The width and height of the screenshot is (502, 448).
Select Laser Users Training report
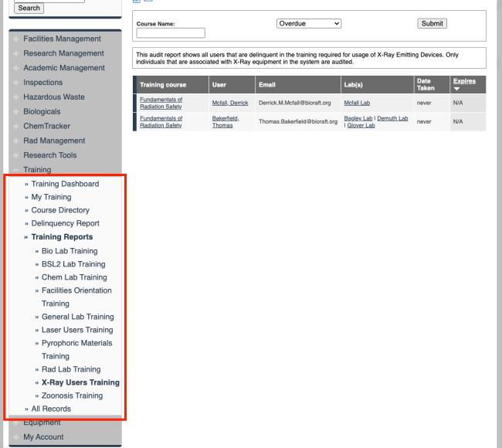[x=77, y=330]
